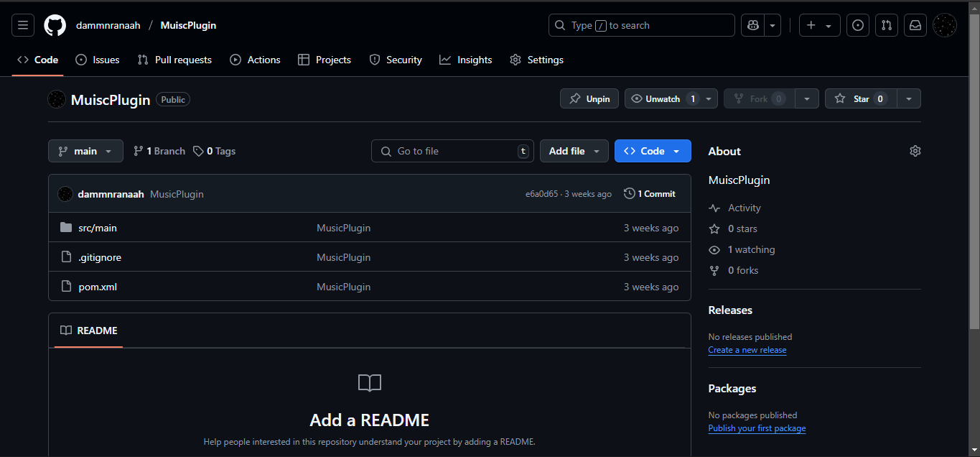Open the Star lists dropdown arrow

click(909, 98)
